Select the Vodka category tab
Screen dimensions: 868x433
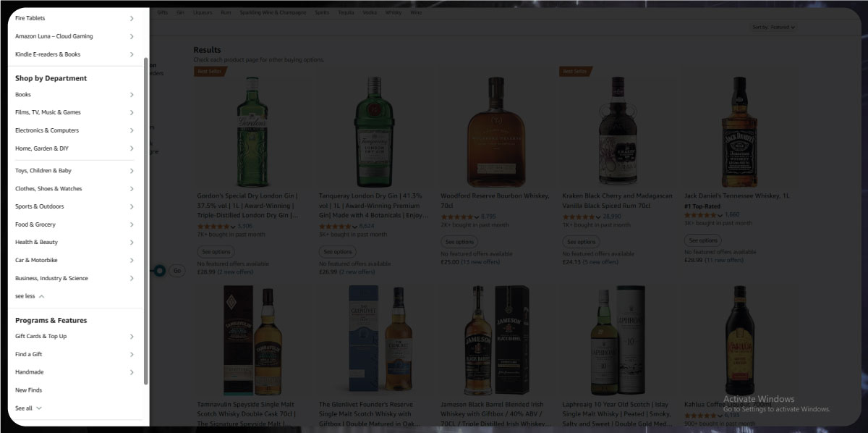click(370, 12)
